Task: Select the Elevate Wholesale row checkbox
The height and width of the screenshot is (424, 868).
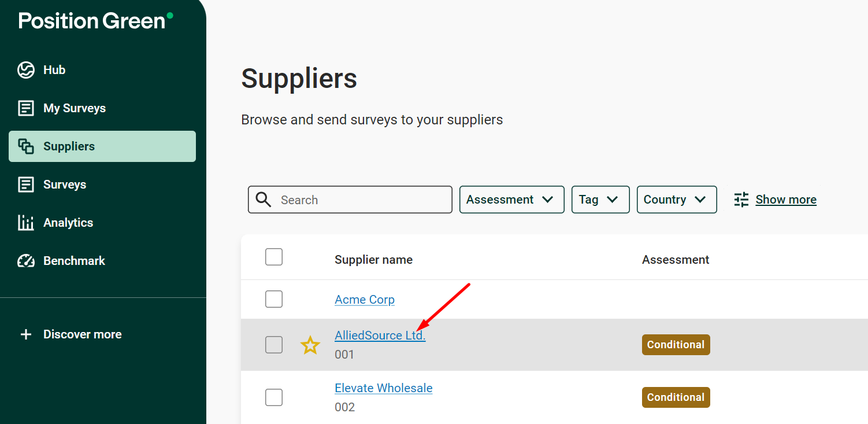Action: (x=274, y=397)
